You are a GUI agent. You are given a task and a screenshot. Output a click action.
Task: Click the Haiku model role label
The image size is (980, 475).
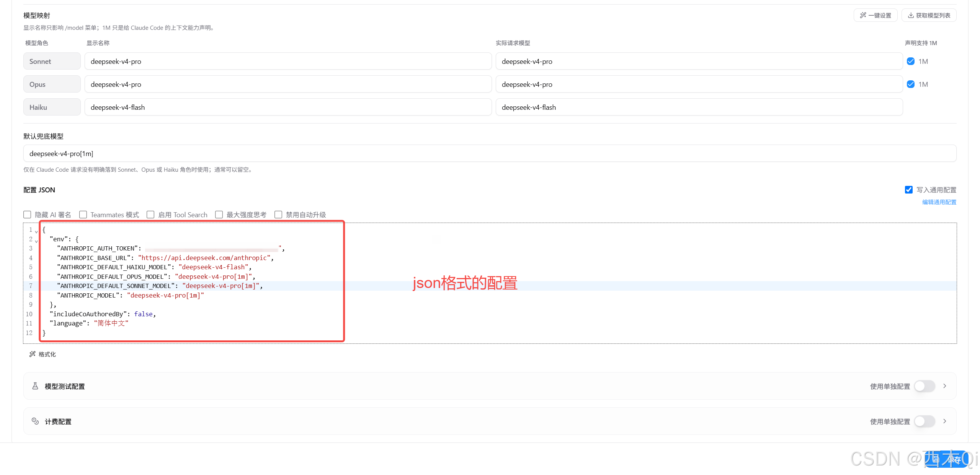coord(52,107)
